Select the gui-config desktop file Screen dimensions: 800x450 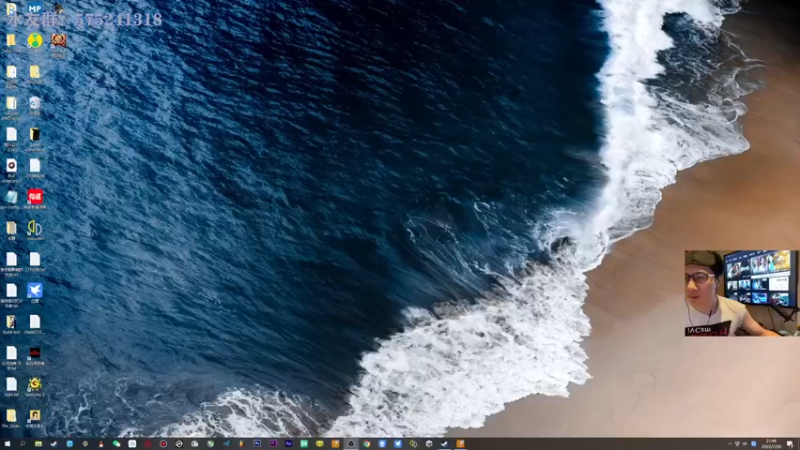tap(11, 199)
